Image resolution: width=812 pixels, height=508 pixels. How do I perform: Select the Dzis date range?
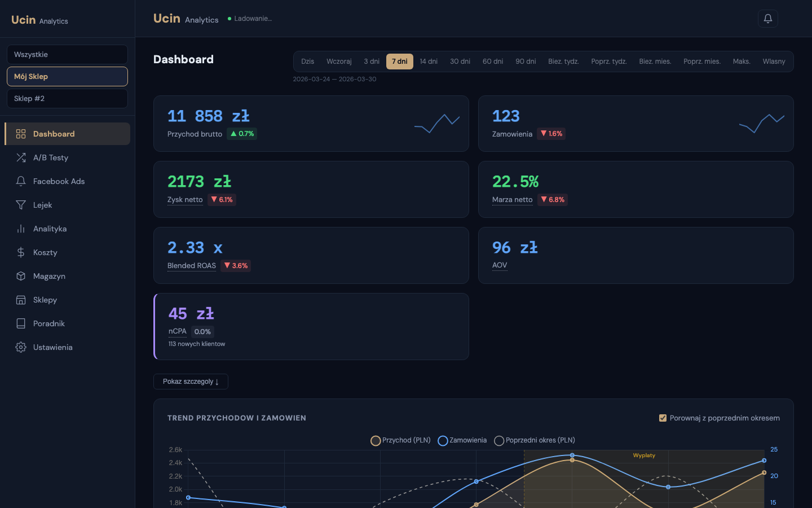pos(308,62)
